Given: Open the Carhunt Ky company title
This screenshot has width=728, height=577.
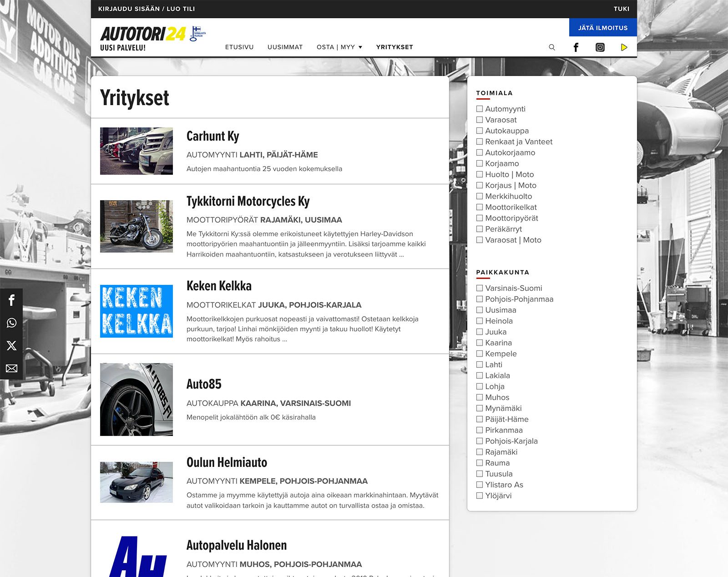Looking at the screenshot, I should (212, 136).
